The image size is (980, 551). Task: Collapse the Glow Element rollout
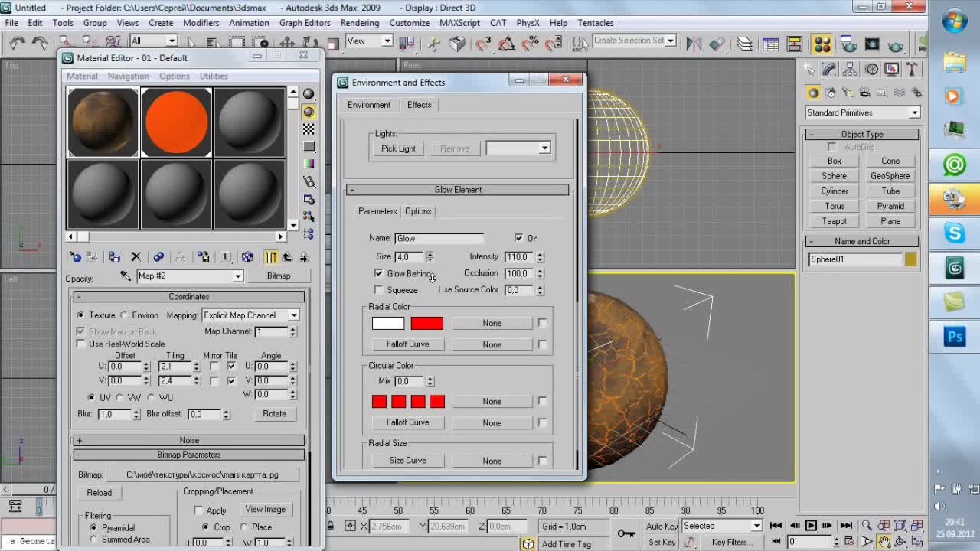pos(458,190)
